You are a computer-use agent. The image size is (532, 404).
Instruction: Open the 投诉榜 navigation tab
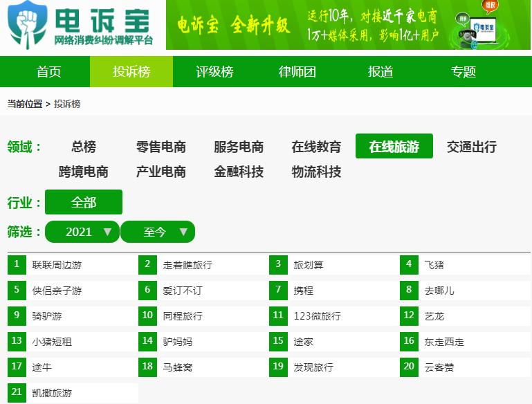tap(131, 71)
